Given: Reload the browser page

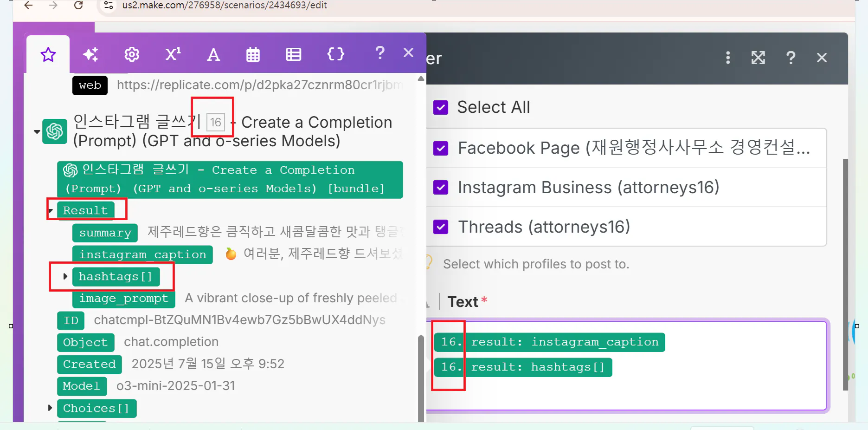Looking at the screenshot, I should pos(78,5).
